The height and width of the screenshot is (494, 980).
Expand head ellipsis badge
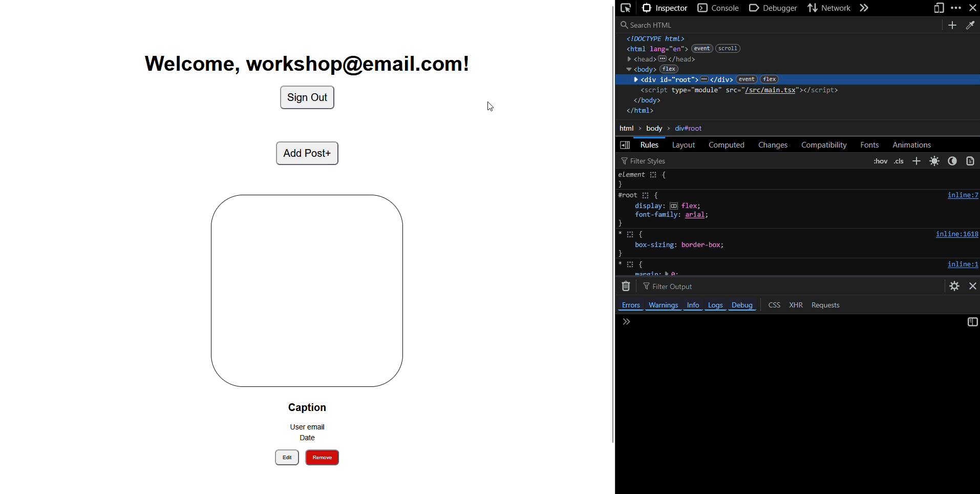(x=663, y=59)
